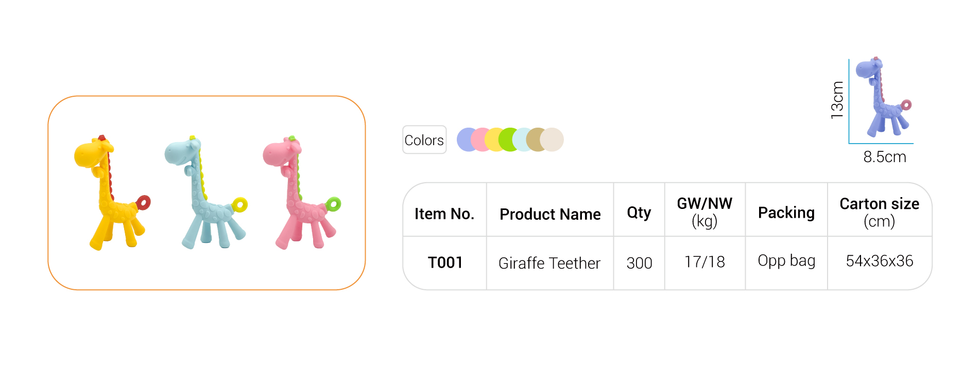The image size is (980, 386).
Task: Choose the pink color swatch
Action: pyautogui.click(x=479, y=139)
